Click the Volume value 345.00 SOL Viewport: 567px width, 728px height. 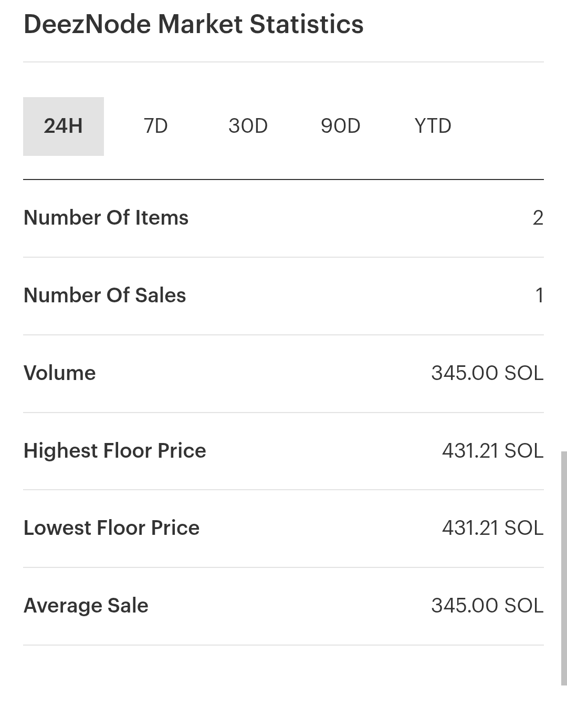pyautogui.click(x=487, y=373)
